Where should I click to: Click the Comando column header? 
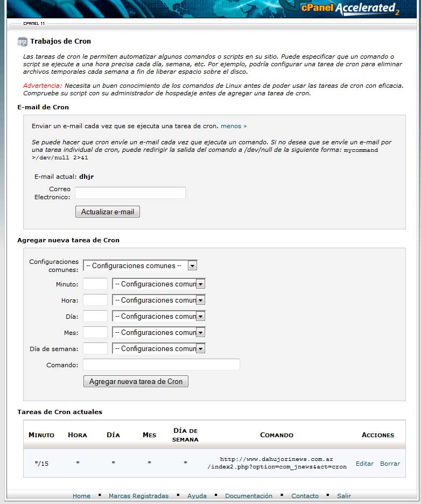pyautogui.click(x=277, y=435)
